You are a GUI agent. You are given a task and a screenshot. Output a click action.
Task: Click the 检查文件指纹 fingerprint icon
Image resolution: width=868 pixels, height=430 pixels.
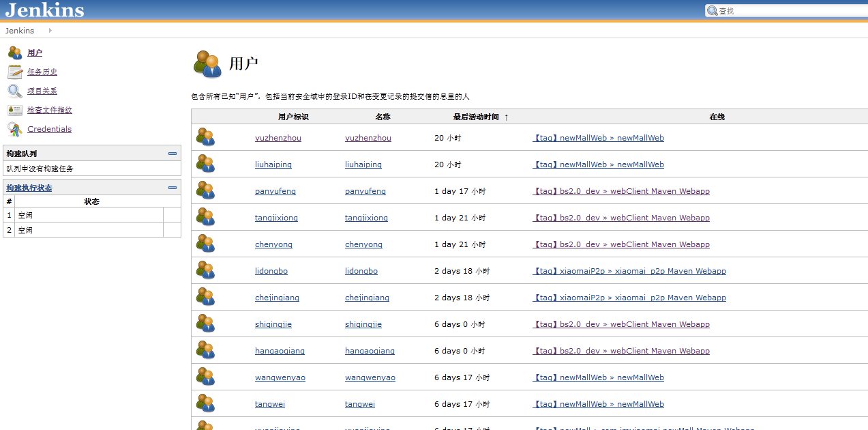[15, 110]
